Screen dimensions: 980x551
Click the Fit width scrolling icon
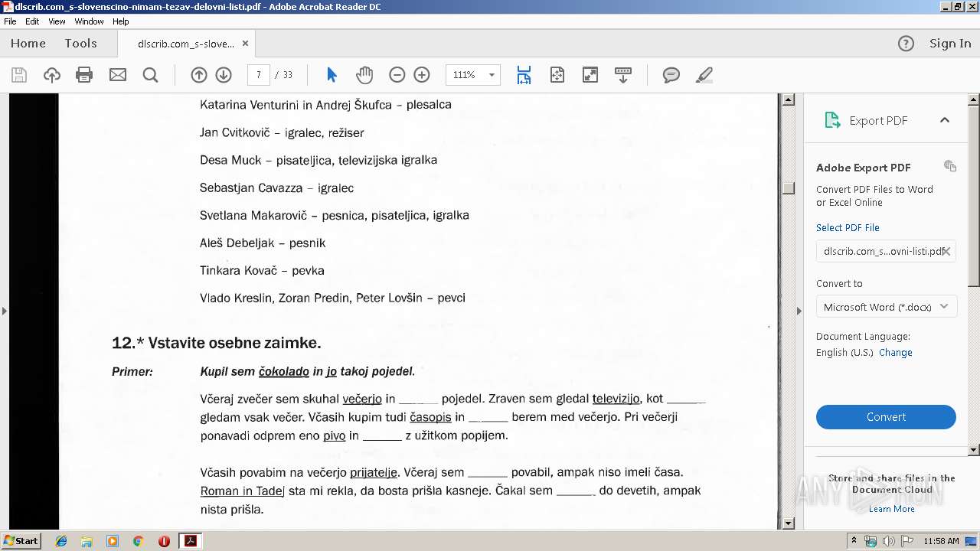click(x=524, y=75)
